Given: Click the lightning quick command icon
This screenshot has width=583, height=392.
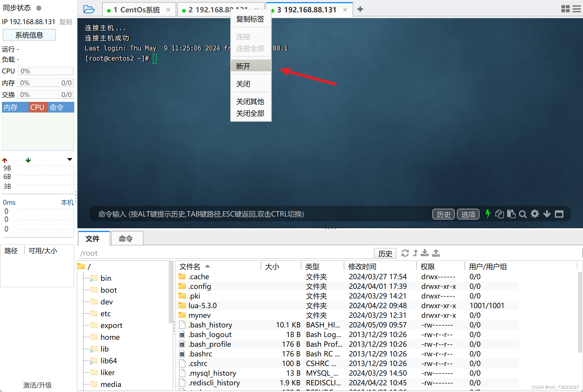Looking at the screenshot, I should (x=488, y=214).
